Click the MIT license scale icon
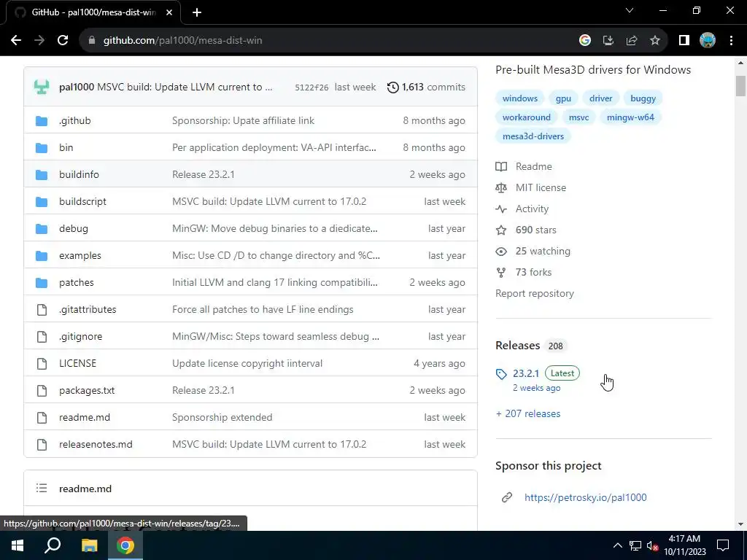This screenshot has width=747, height=560. click(x=500, y=187)
